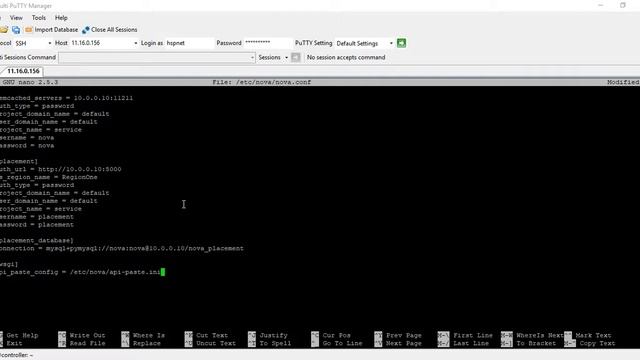The height and width of the screenshot is (360, 640).
Task: Open the PuTTY Setting Default Settings dropdown
Action: click(391, 43)
